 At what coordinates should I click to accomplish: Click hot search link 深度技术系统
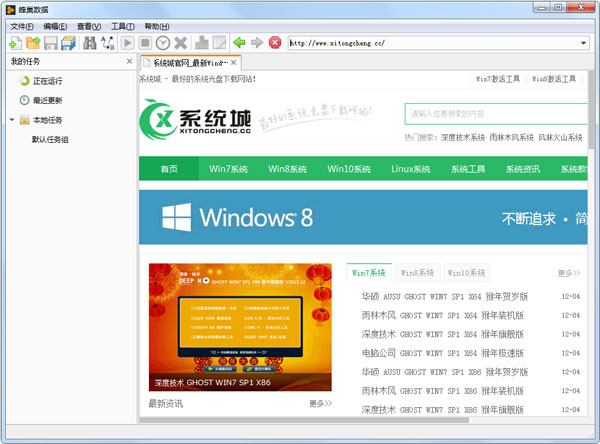click(x=463, y=137)
